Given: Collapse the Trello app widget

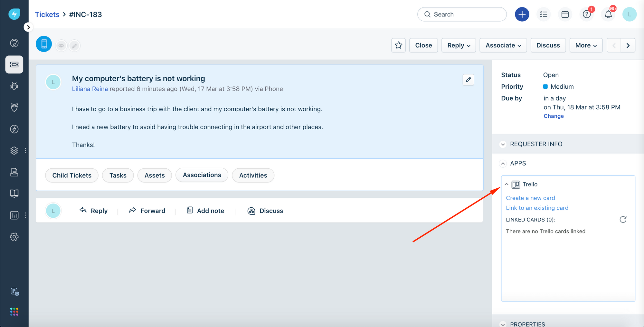Looking at the screenshot, I should pyautogui.click(x=507, y=184).
